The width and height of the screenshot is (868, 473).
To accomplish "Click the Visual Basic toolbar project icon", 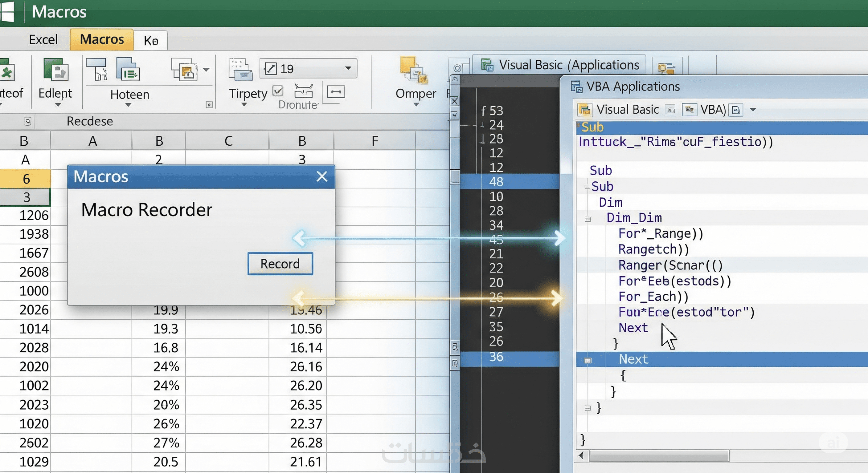I will (x=585, y=110).
